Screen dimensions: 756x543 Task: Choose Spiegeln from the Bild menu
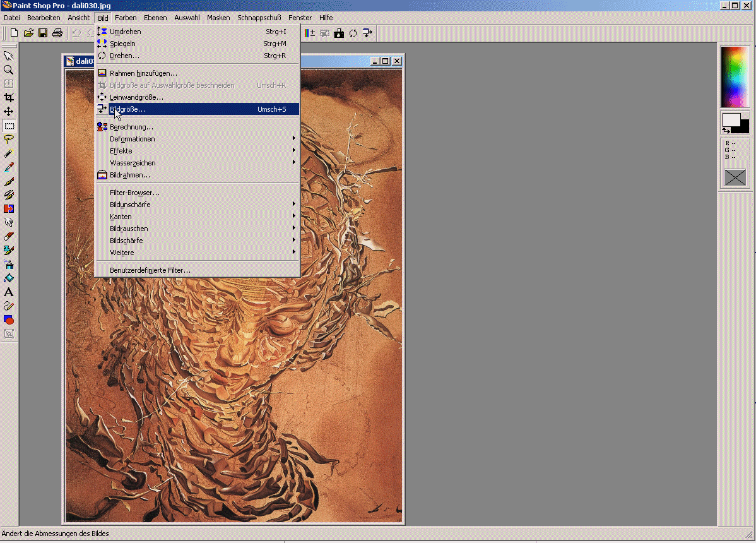198,44
